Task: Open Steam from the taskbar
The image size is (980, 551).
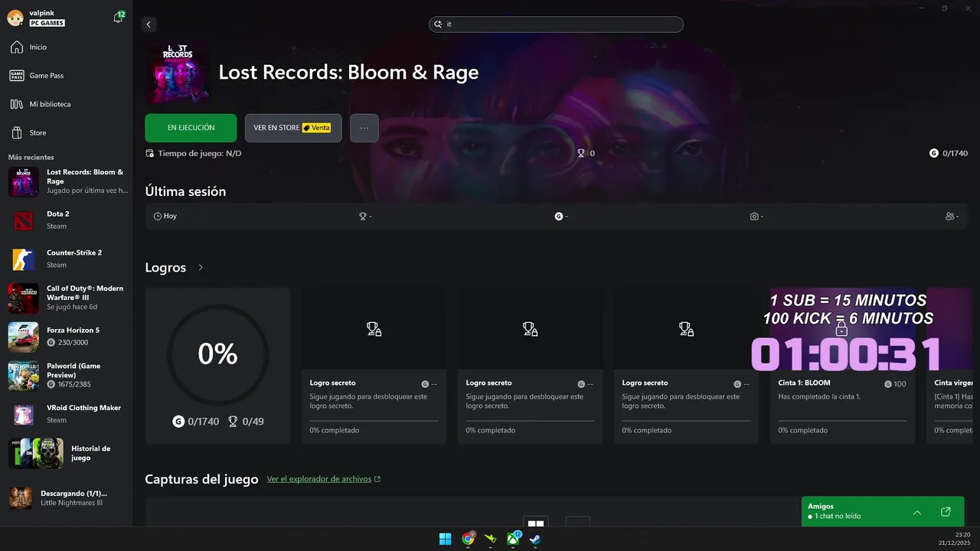Action: point(535,539)
